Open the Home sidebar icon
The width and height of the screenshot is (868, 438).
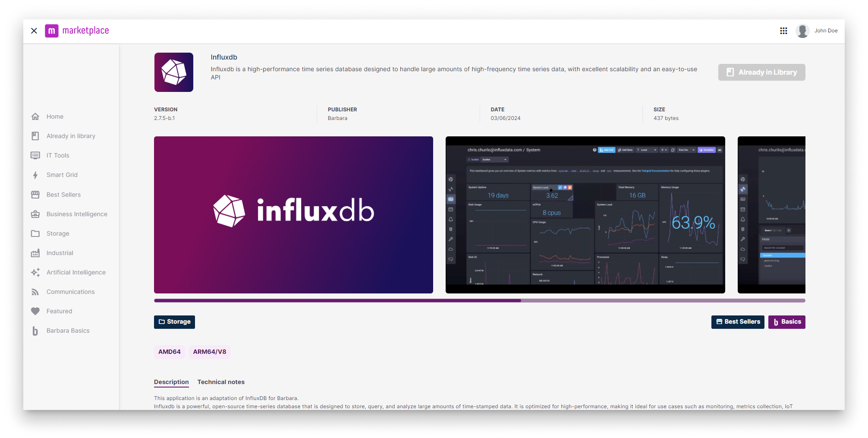pyautogui.click(x=35, y=116)
